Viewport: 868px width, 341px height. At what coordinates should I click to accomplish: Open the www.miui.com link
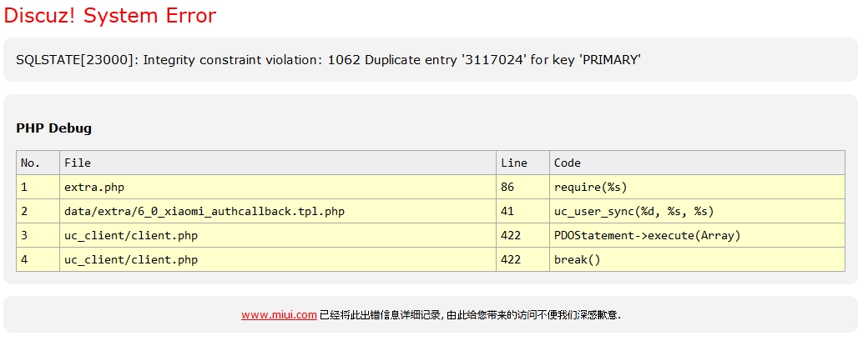(x=279, y=315)
